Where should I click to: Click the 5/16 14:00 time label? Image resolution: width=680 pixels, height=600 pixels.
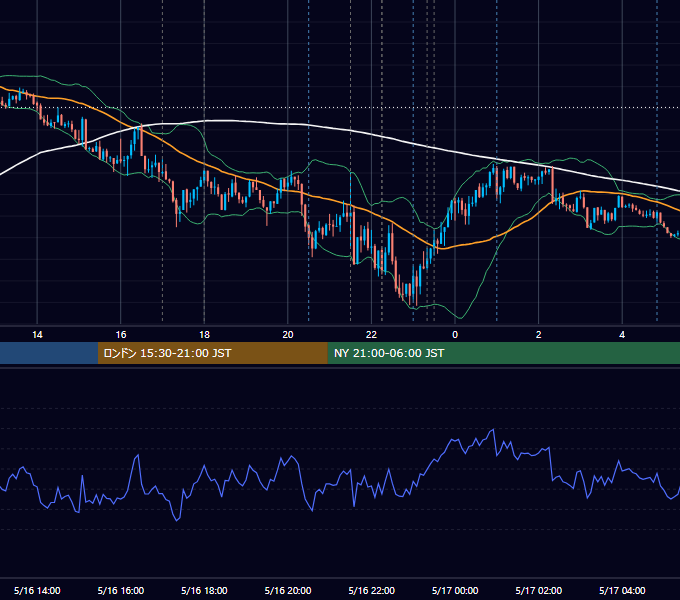point(37,590)
